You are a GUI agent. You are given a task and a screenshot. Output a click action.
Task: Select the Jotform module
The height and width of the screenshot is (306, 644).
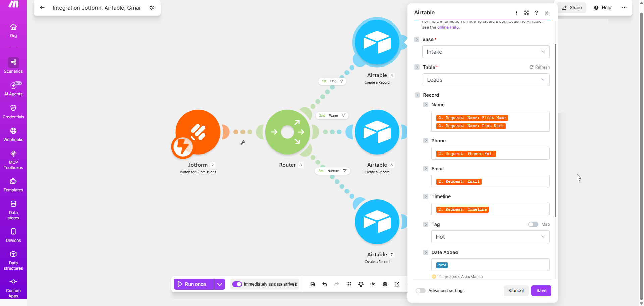click(198, 132)
